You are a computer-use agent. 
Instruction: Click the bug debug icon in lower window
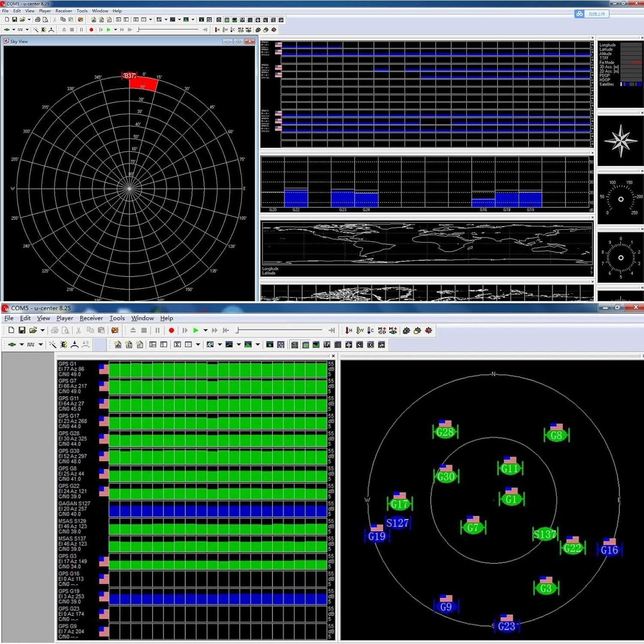tap(64, 345)
